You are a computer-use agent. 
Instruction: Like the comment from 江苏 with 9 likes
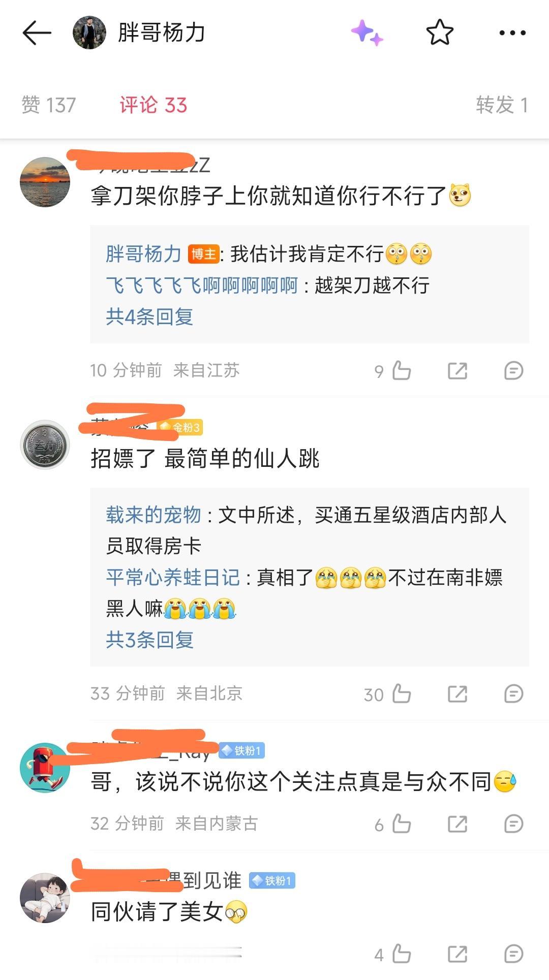(401, 370)
